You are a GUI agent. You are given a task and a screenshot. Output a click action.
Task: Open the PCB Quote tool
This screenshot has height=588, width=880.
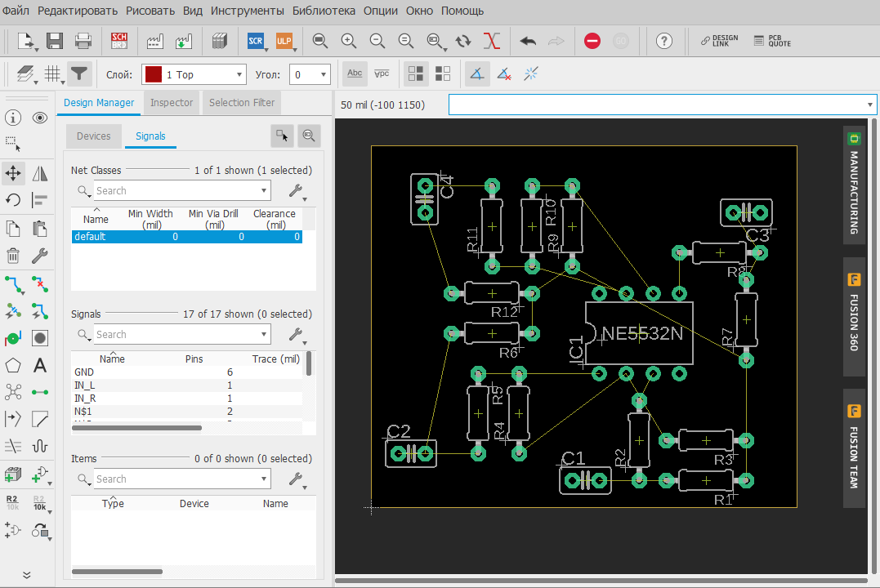[772, 41]
